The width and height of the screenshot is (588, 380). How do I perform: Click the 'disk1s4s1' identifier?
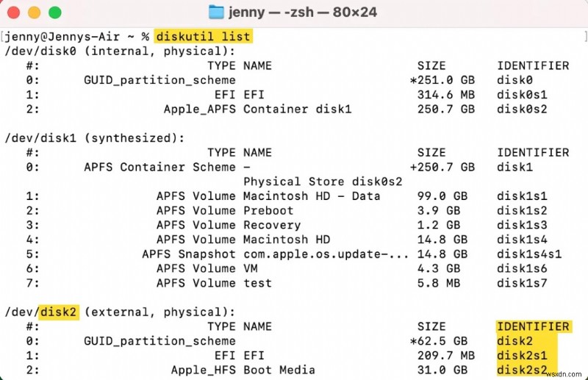(529, 254)
